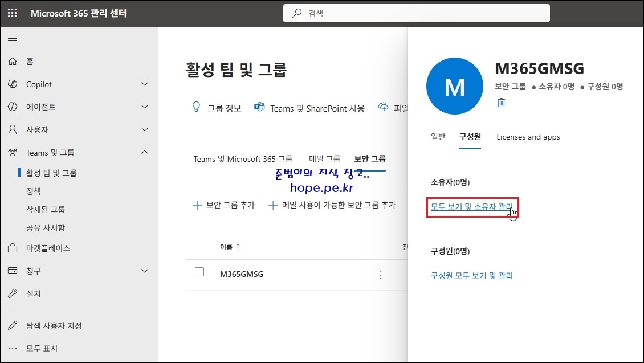The width and height of the screenshot is (644, 363).
Task: Open 정책 in sidebar
Action: 33,191
